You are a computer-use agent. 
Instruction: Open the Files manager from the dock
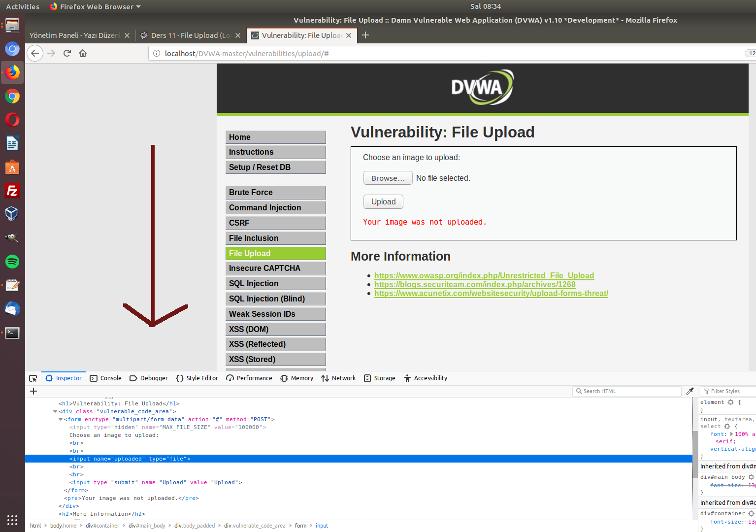(12, 25)
